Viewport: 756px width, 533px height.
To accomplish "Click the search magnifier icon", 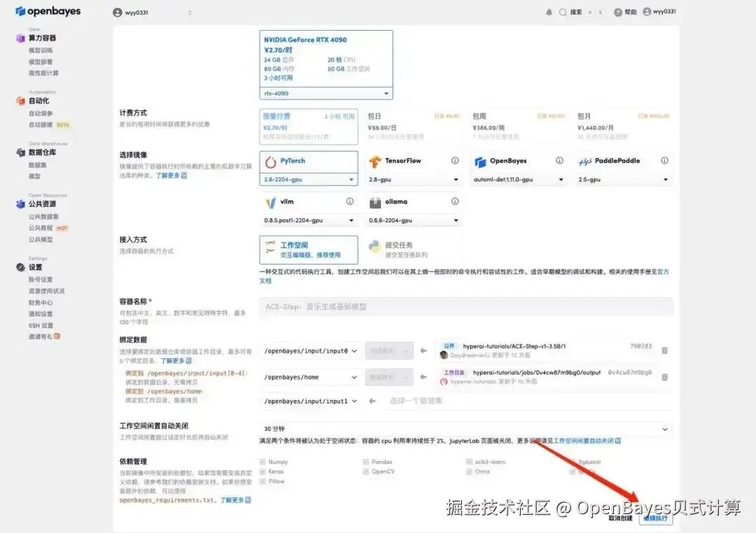I will (563, 12).
